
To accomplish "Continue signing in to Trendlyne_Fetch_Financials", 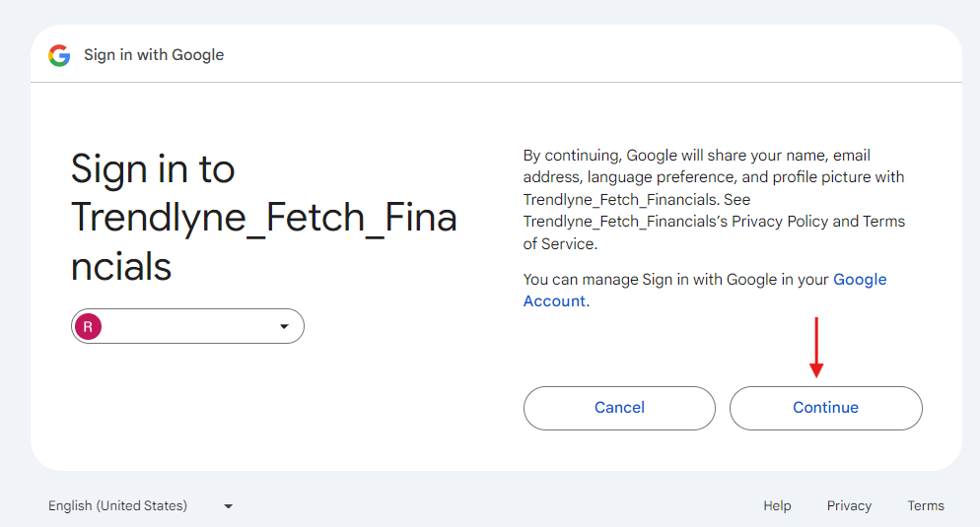I will tap(825, 408).
